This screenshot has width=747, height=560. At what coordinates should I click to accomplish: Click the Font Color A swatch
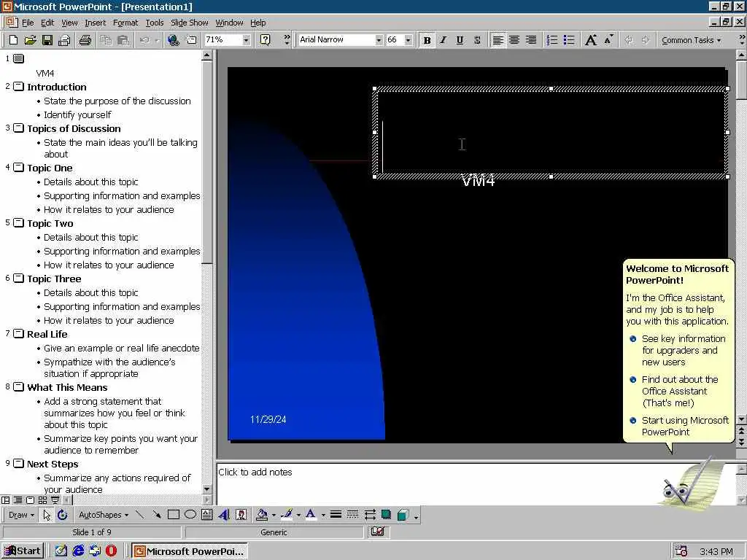tap(311, 515)
